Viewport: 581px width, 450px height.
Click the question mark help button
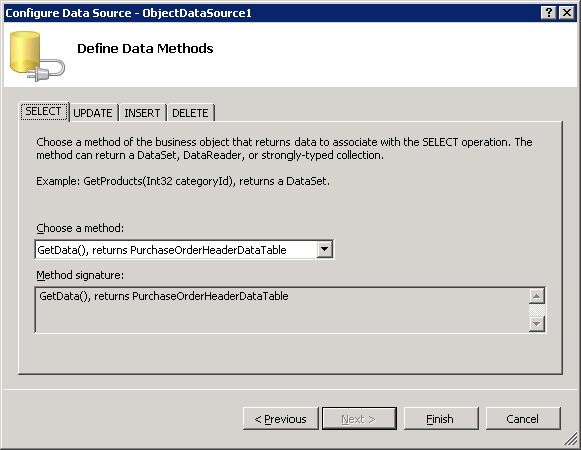549,13
